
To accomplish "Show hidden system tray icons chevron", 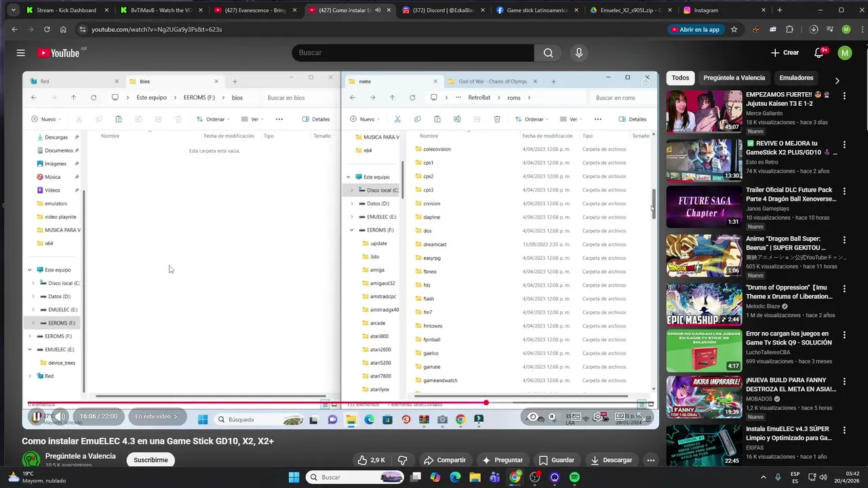I will coord(763,477).
